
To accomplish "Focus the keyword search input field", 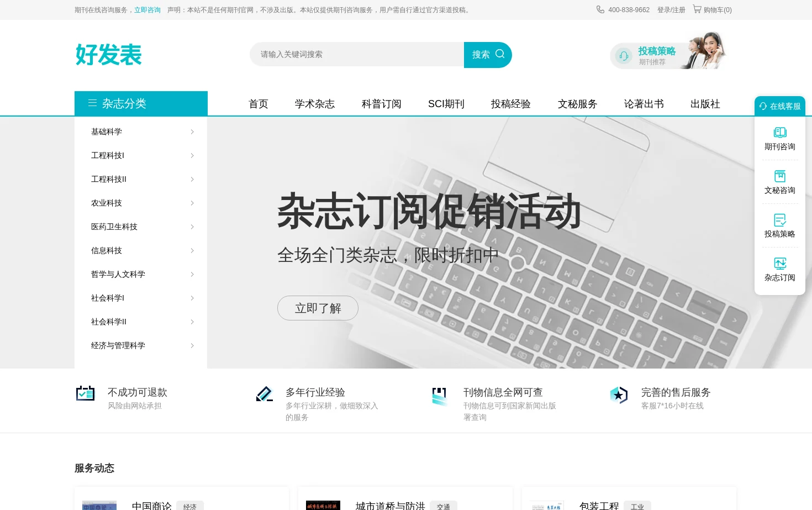I will 357,54.
